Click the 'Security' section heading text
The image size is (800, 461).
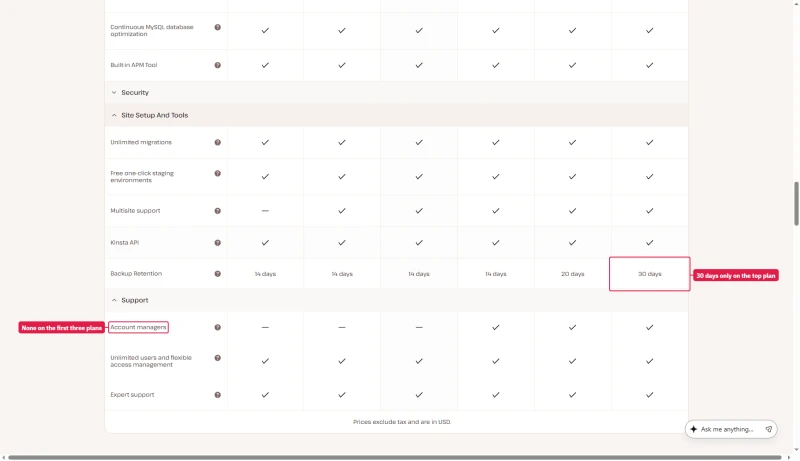tap(135, 93)
